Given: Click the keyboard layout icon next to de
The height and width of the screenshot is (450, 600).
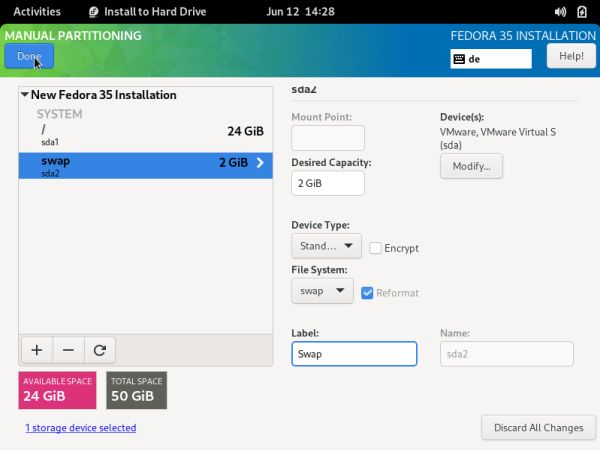Looking at the screenshot, I should [x=459, y=59].
